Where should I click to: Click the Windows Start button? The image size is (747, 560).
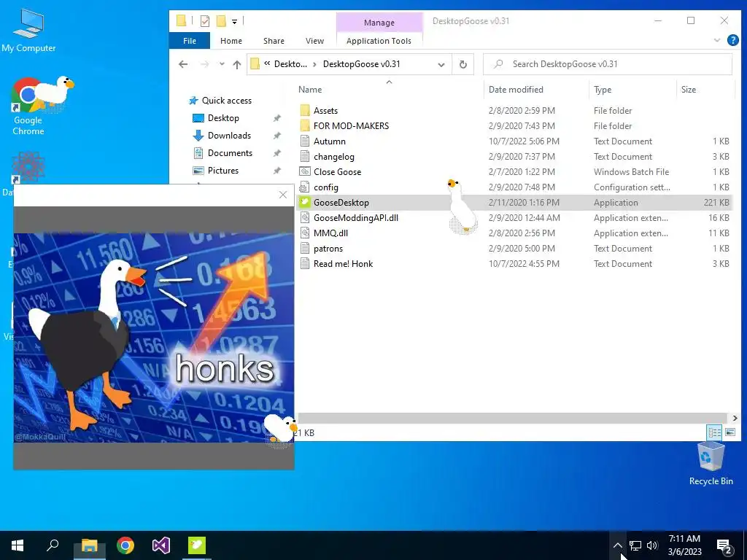tap(18, 545)
